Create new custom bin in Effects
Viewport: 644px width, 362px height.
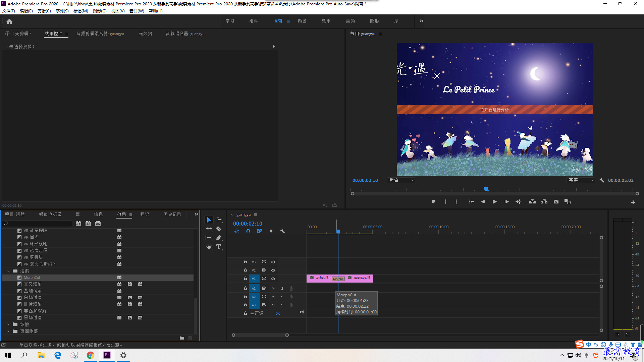(182, 338)
